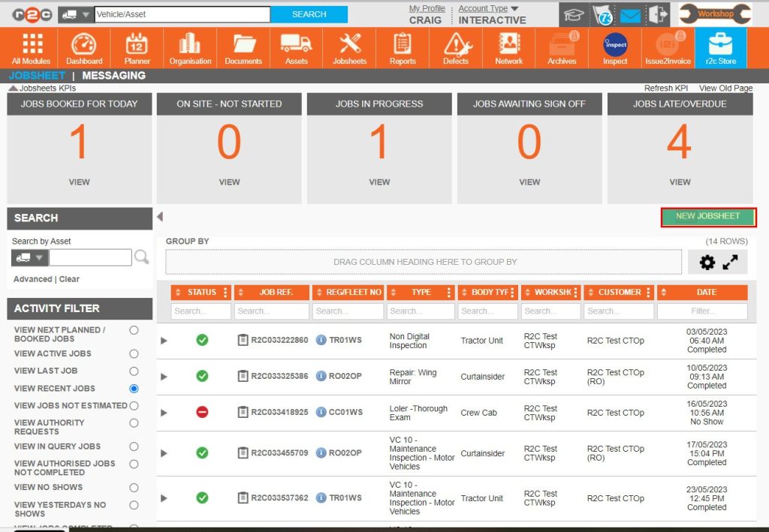Click inside the Search by Asset field
Image resolution: width=769 pixels, height=532 pixels.
[x=90, y=257]
